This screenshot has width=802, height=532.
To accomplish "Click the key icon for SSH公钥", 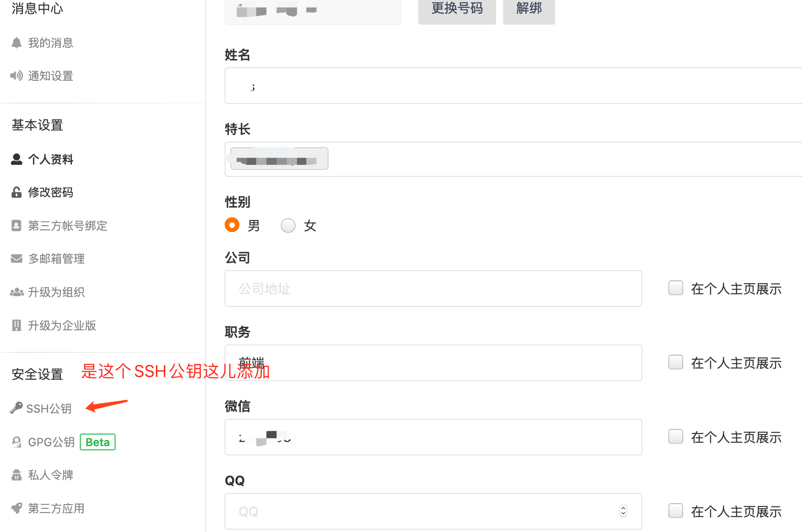I will (x=16, y=408).
